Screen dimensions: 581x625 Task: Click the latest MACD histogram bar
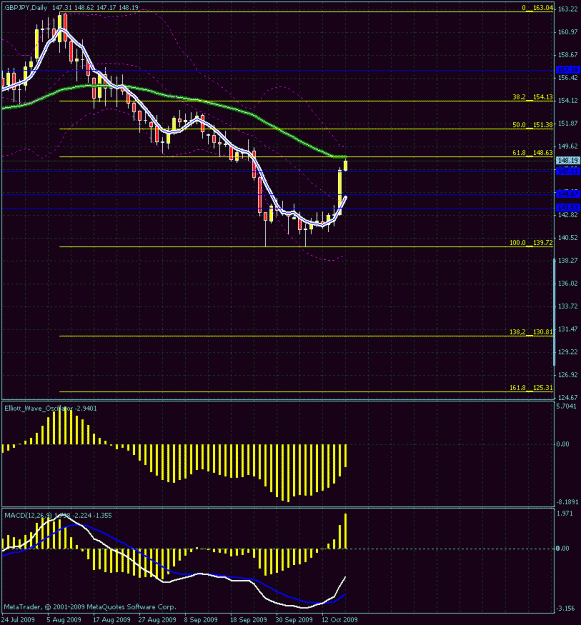tap(345, 531)
